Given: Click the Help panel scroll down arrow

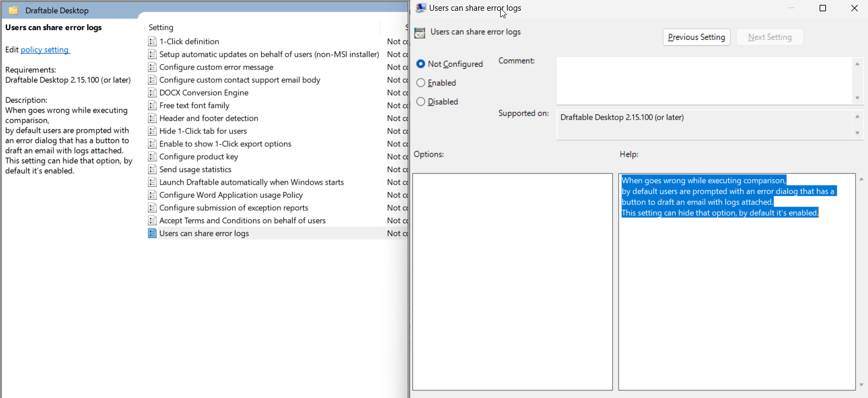Looking at the screenshot, I should (x=862, y=385).
